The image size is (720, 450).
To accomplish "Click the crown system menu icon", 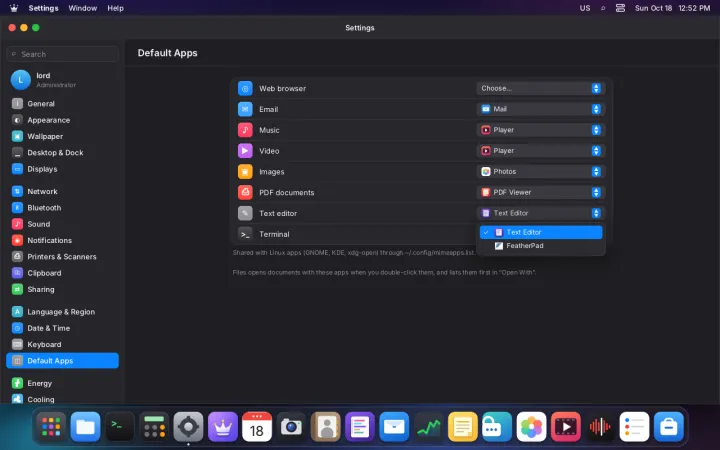I will point(14,8).
